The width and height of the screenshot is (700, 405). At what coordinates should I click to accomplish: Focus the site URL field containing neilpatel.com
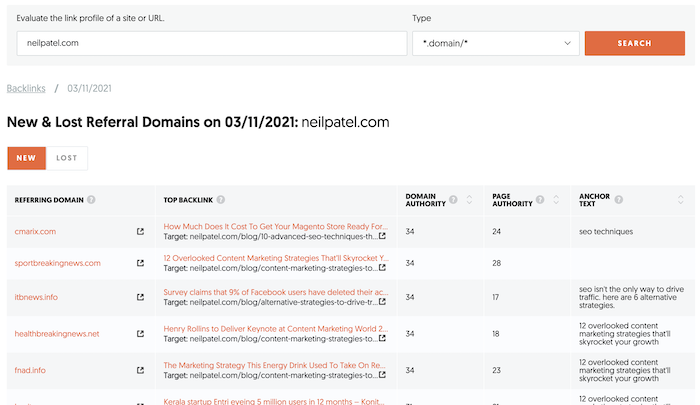(x=212, y=43)
